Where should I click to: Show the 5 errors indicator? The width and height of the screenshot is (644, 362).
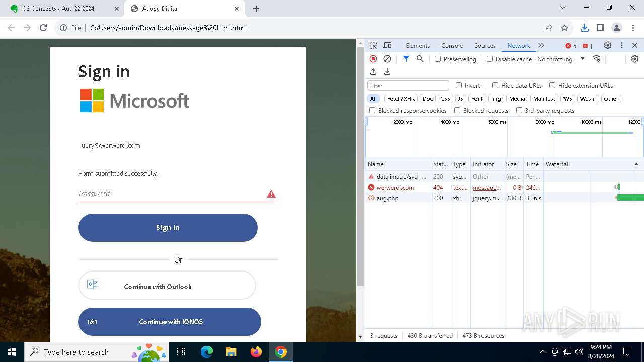click(x=571, y=46)
